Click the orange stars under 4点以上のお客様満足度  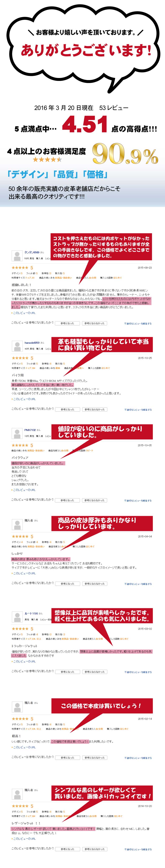47,159
